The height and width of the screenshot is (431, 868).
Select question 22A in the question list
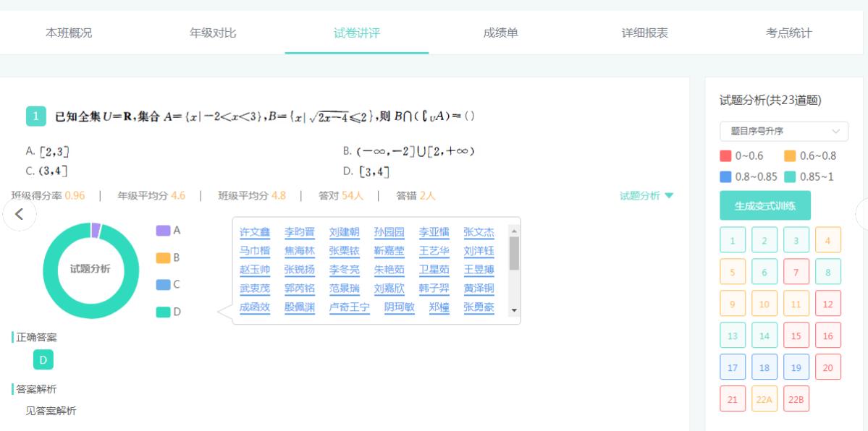[764, 398]
